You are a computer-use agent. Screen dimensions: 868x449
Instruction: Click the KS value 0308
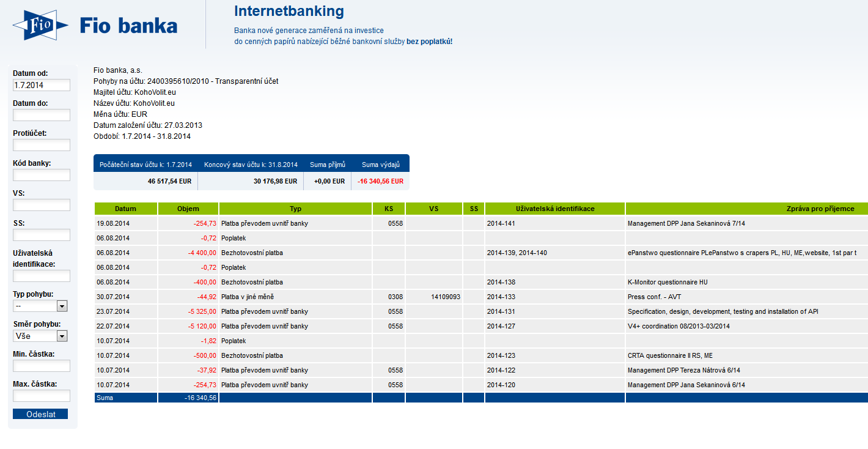point(395,297)
